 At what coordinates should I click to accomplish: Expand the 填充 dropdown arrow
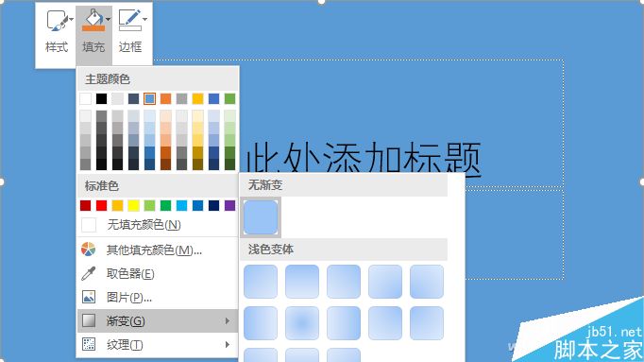pos(108,19)
